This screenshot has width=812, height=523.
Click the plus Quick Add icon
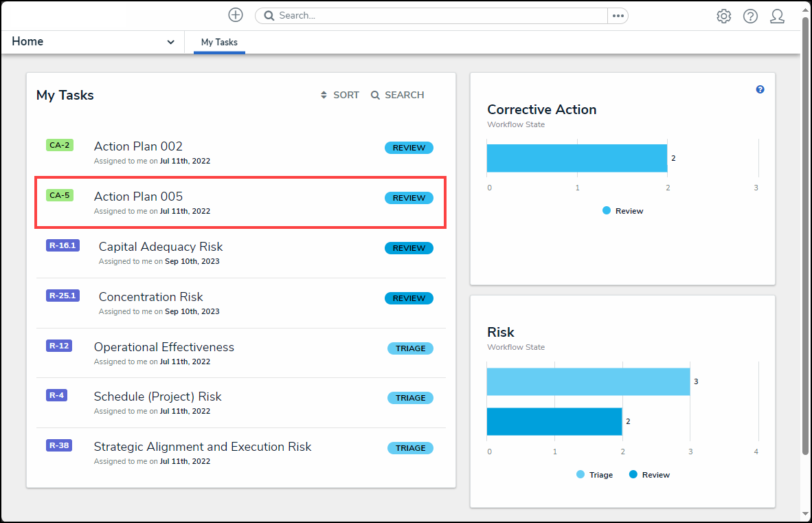tap(236, 15)
